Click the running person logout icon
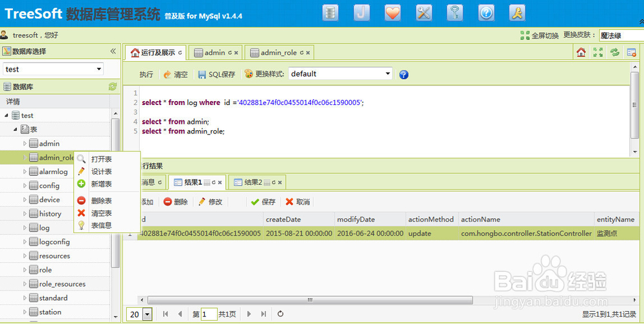The image size is (644, 324). pos(518,13)
